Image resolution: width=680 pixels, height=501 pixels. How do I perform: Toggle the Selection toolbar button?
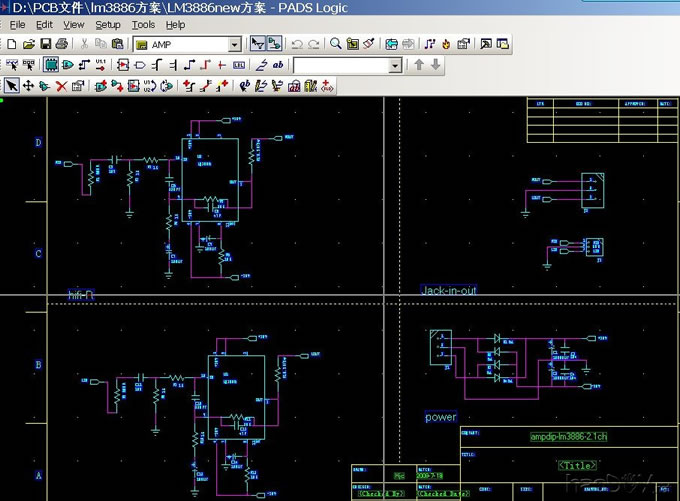point(258,44)
